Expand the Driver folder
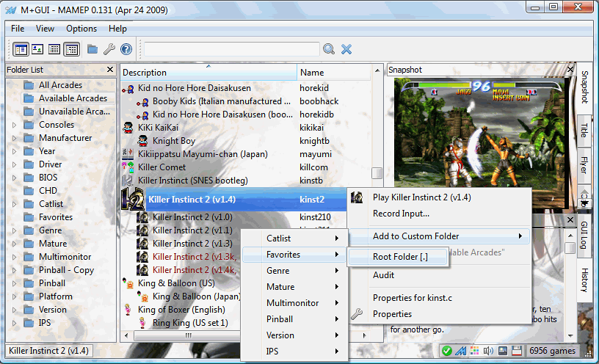This screenshot has height=364, width=599. tap(14, 164)
